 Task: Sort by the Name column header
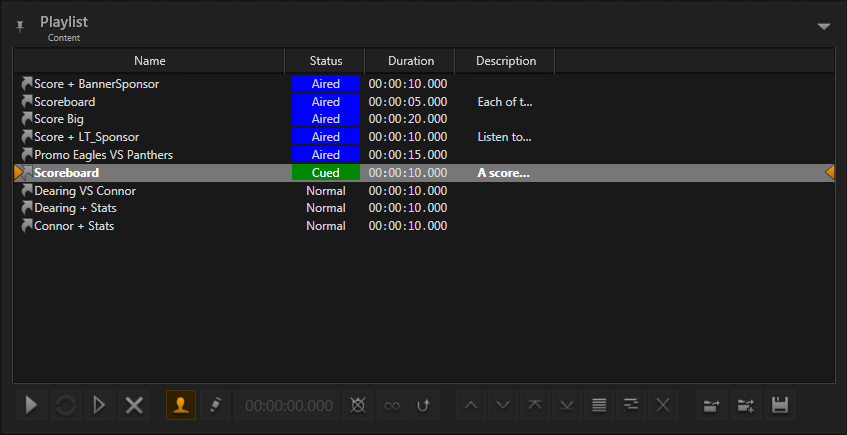(150, 61)
